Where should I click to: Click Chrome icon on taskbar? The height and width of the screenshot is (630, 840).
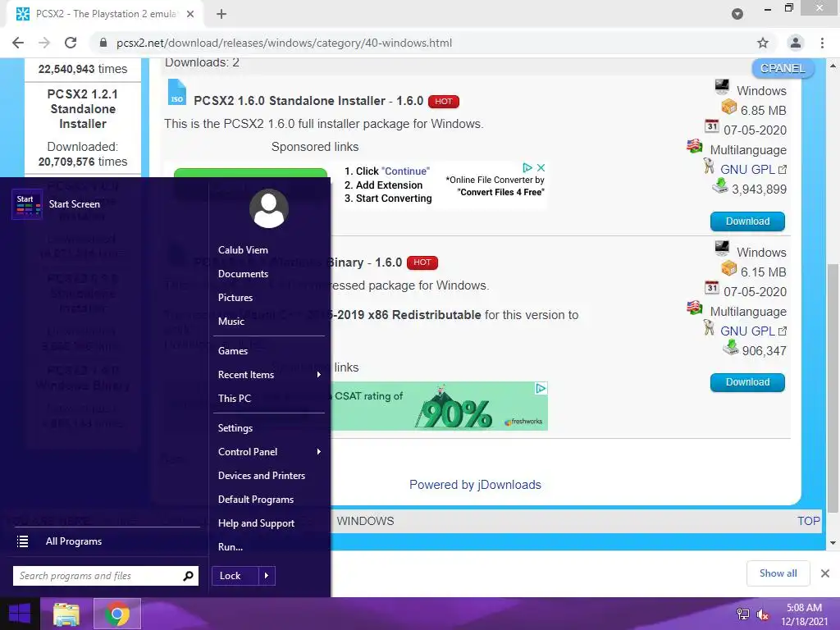coord(117,614)
